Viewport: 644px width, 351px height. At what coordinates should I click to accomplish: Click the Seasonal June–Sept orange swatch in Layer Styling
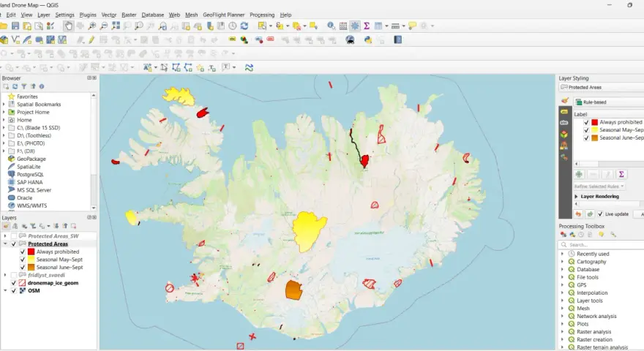pos(594,138)
